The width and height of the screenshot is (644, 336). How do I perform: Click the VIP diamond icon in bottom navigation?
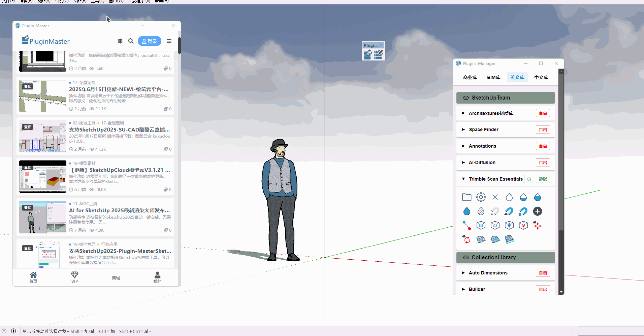click(74, 277)
